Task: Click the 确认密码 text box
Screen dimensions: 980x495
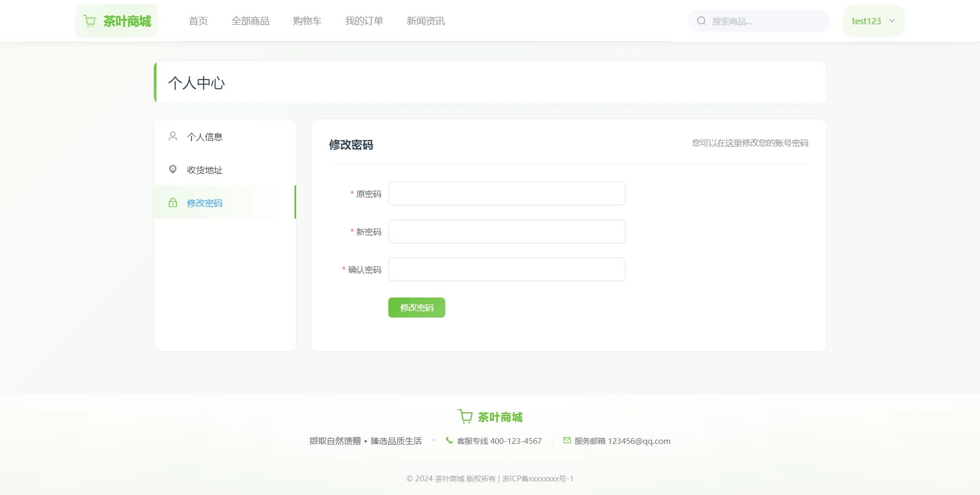Action: pos(506,269)
